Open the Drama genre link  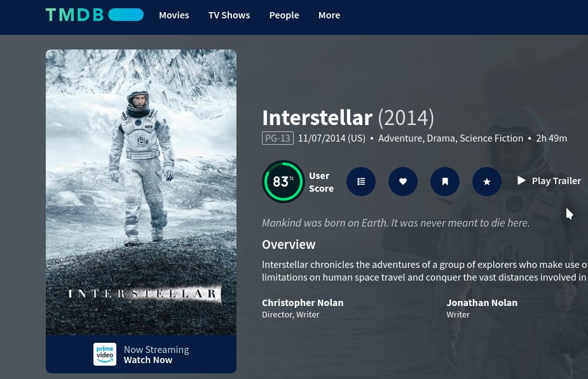[442, 138]
